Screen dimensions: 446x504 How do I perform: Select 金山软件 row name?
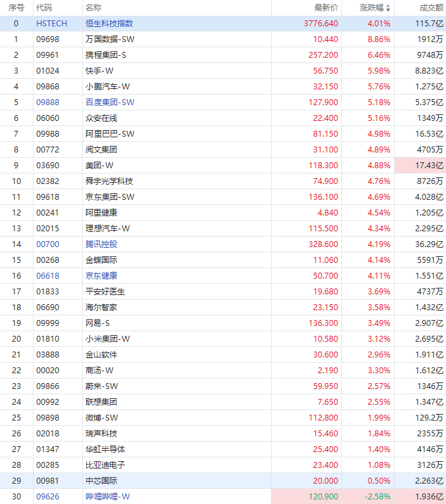(x=101, y=355)
